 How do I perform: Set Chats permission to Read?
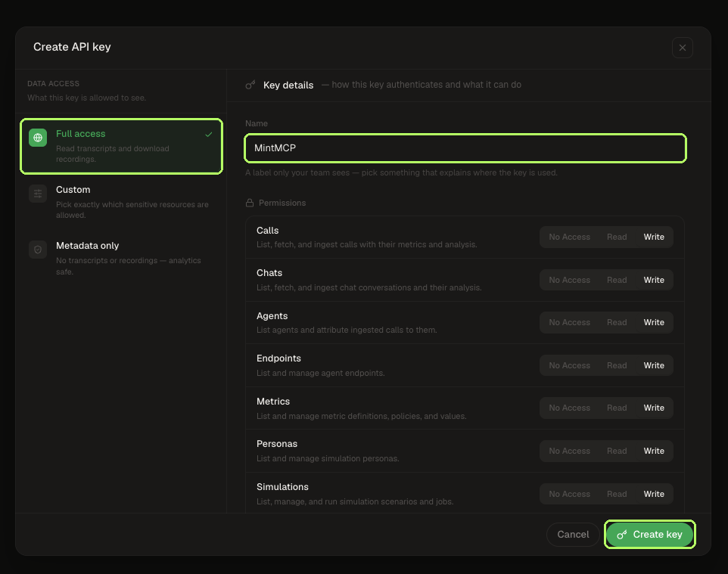point(617,280)
